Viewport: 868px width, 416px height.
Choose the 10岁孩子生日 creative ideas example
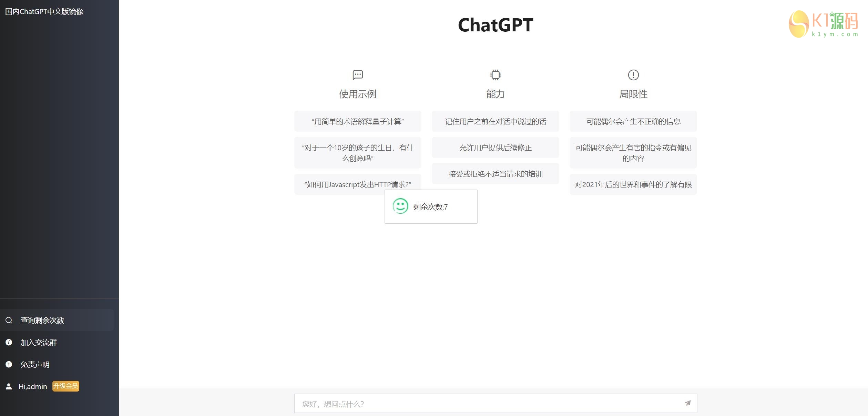click(x=358, y=153)
